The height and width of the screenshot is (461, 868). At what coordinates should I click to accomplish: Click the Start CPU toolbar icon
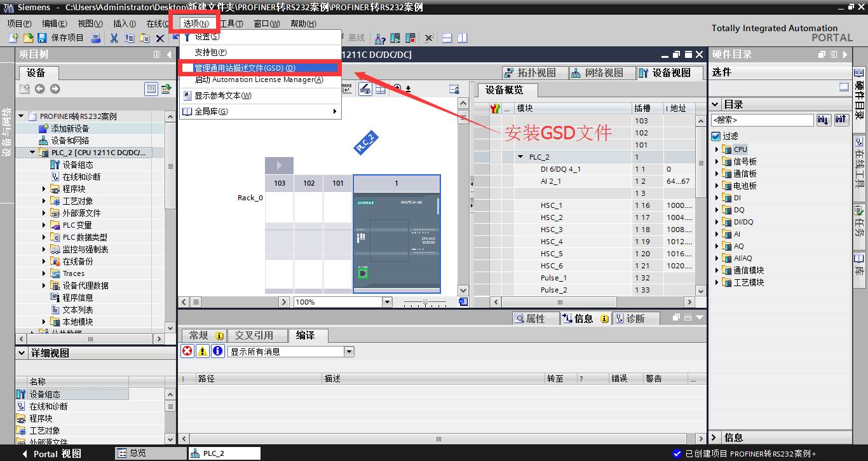coord(395,38)
